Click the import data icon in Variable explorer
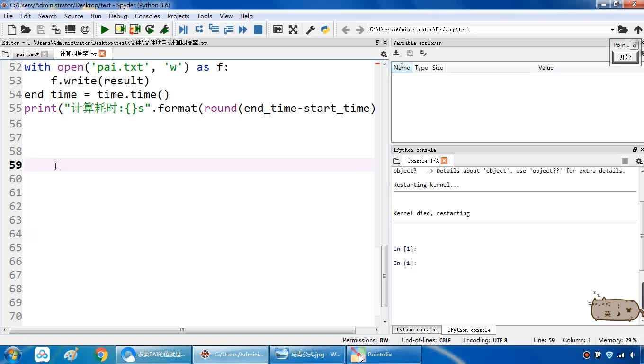Screen dimensions: 644x364 tap(396, 54)
